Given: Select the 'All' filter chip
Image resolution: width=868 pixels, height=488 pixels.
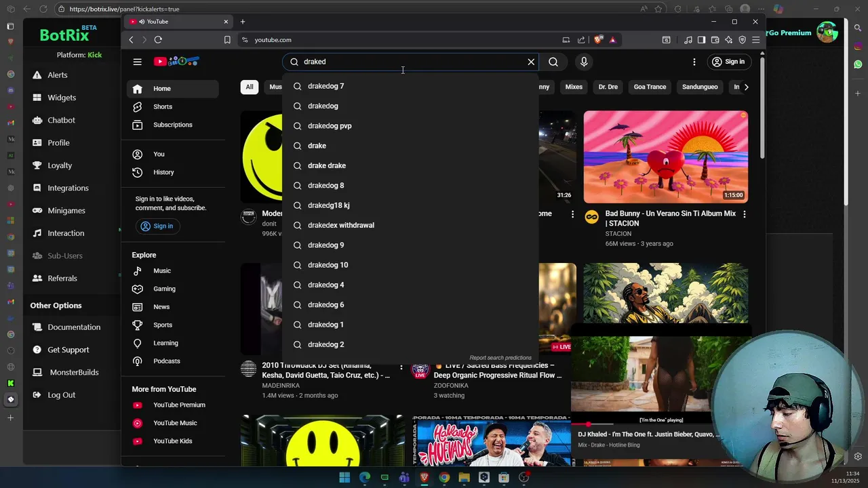Looking at the screenshot, I should click(x=250, y=87).
